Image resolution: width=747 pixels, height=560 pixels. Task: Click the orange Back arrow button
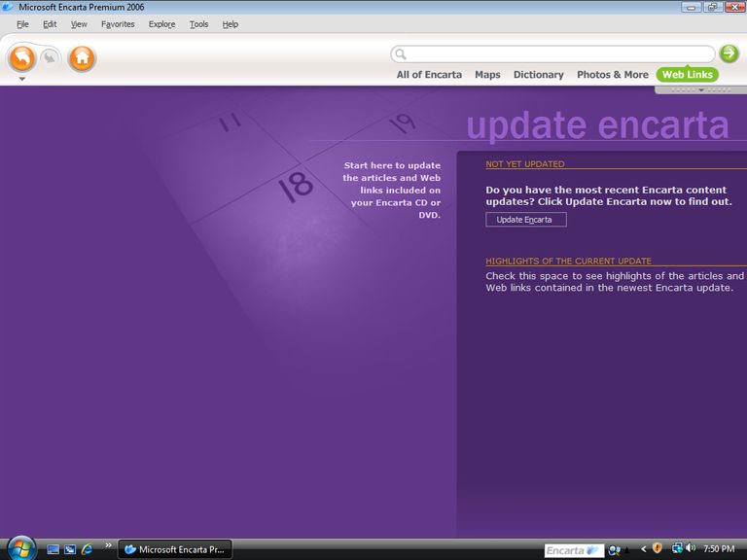click(x=22, y=58)
